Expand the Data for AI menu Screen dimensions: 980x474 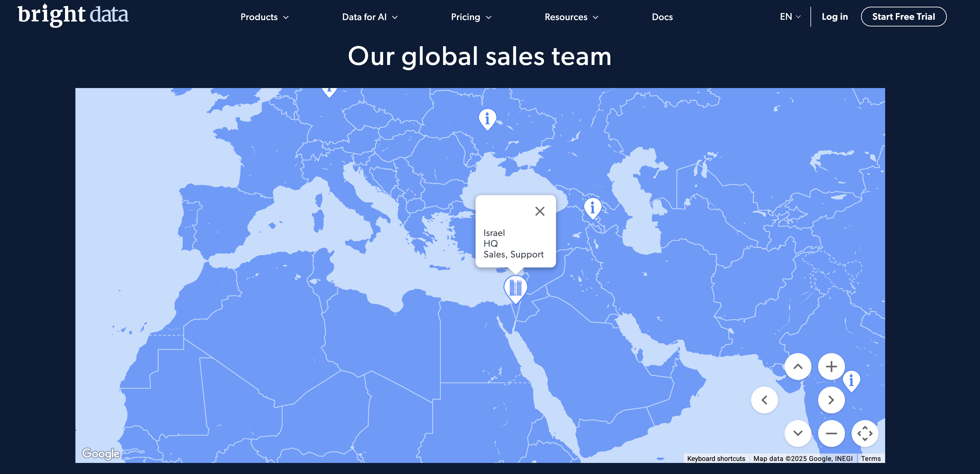(369, 17)
